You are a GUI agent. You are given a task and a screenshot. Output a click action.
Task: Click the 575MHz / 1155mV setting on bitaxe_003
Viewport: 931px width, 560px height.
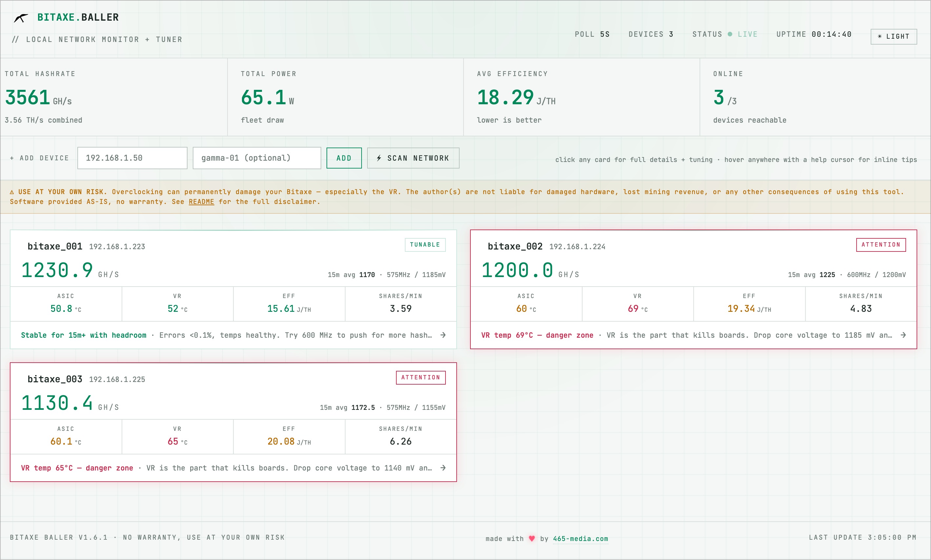pyautogui.click(x=416, y=408)
